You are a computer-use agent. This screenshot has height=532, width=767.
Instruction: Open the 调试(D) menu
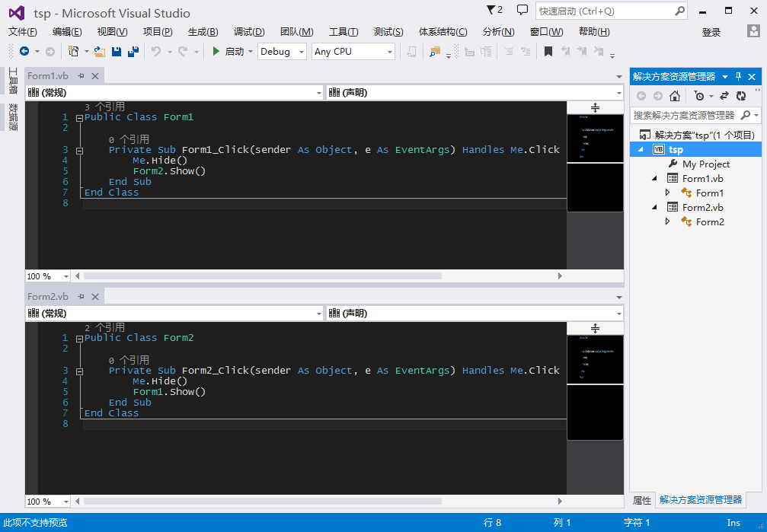pyautogui.click(x=248, y=32)
